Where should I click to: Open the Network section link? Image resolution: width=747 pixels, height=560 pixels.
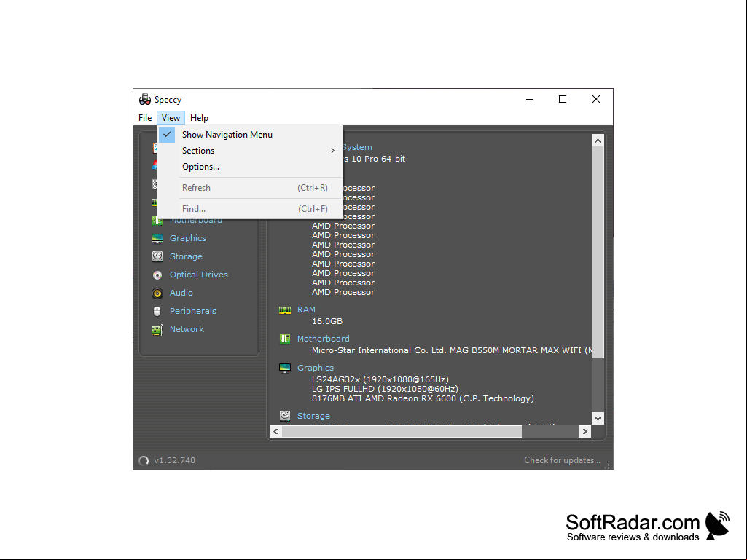[187, 329]
